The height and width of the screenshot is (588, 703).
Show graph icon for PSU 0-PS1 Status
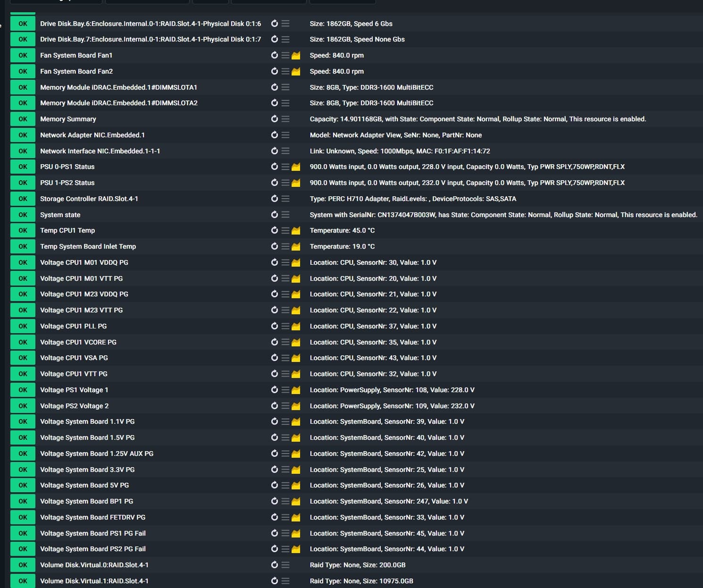click(x=296, y=167)
